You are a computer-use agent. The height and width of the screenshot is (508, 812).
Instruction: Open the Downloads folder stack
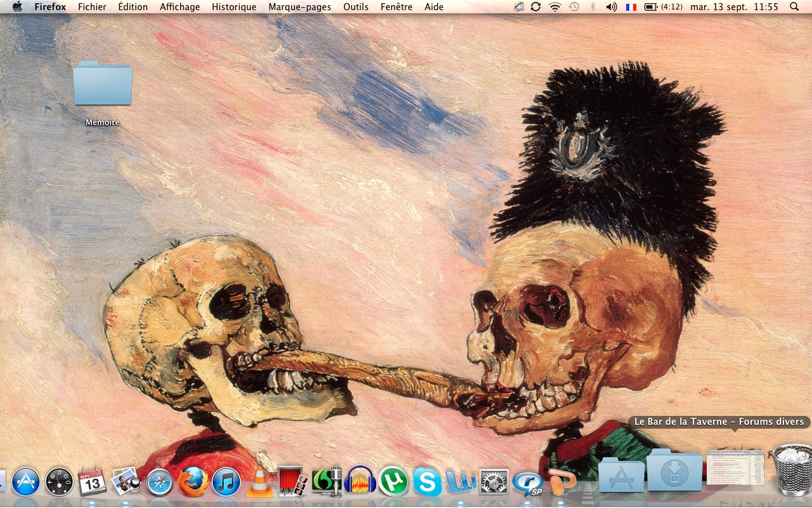point(675,470)
